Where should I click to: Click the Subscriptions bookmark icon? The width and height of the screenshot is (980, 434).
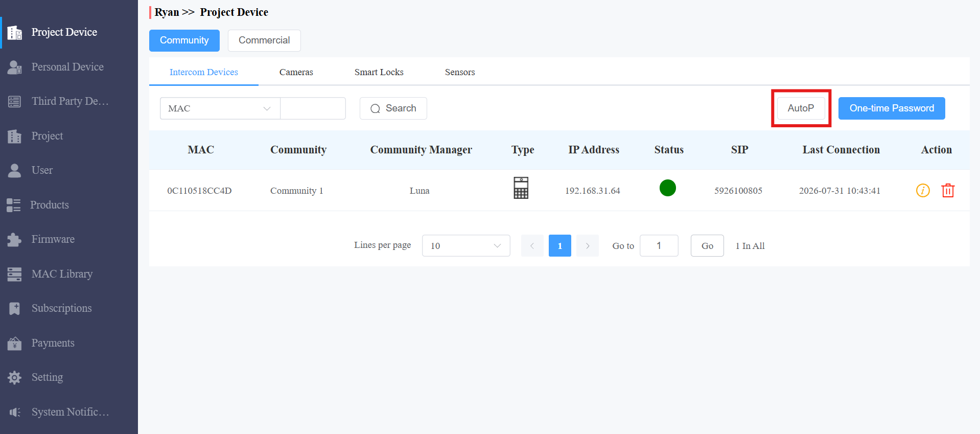[15, 309]
